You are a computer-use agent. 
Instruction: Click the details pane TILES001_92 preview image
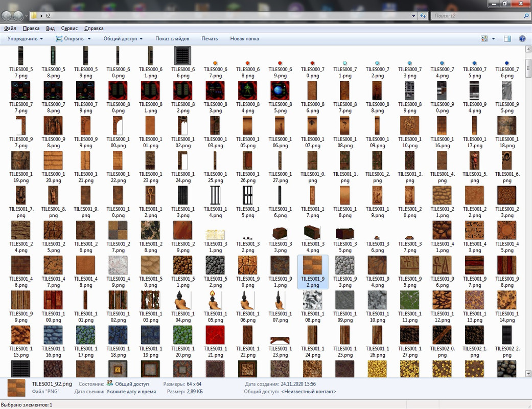click(17, 388)
